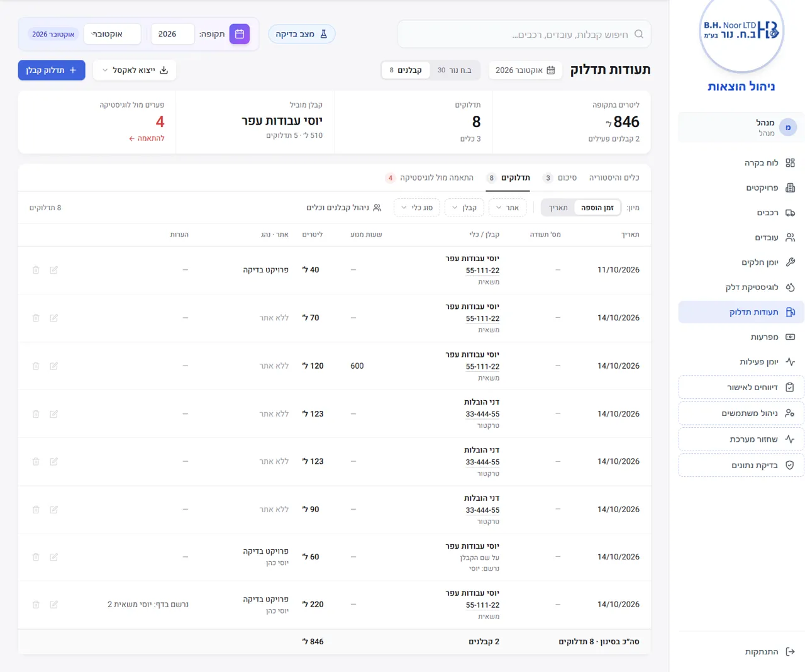Open the אוקטובר 2026 date picker beside the title
The width and height of the screenshot is (805, 672).
pos(525,70)
